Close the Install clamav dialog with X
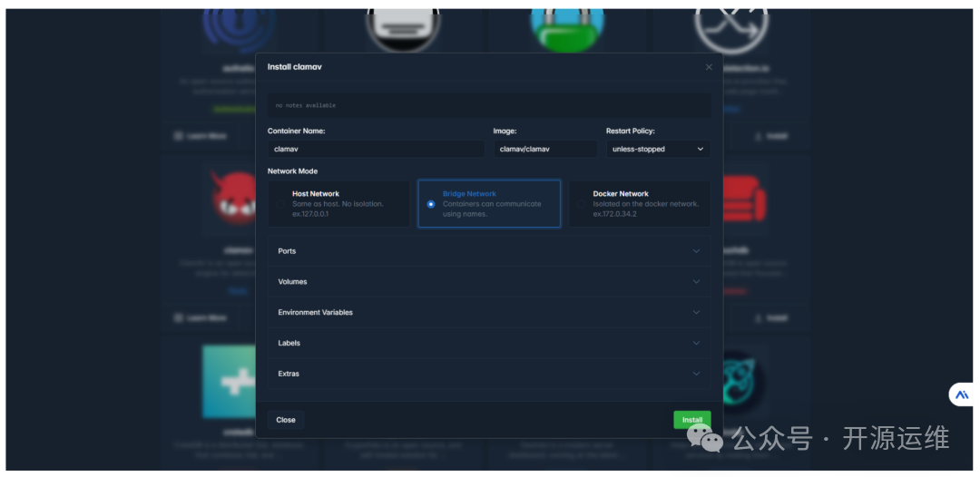This screenshot has height=477, width=980. (708, 67)
